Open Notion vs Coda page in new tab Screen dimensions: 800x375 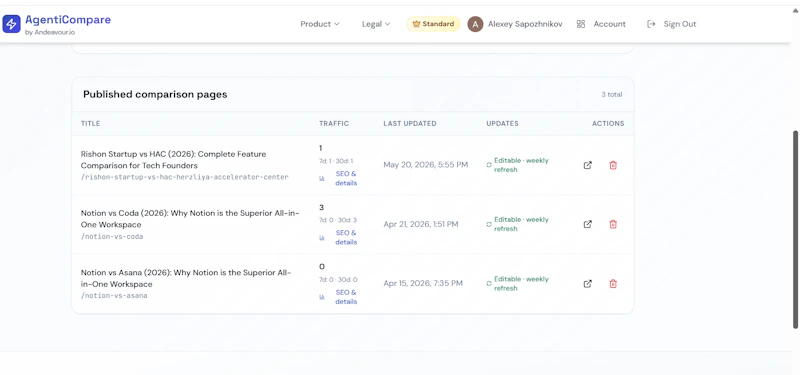pos(588,224)
